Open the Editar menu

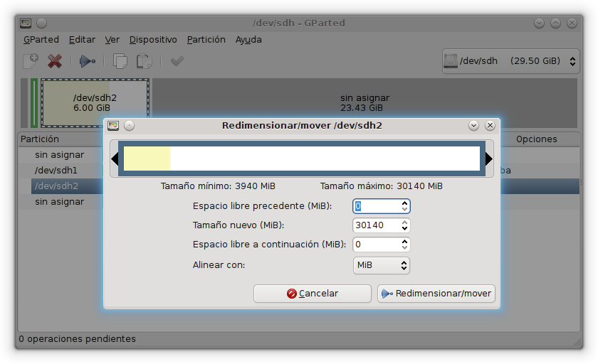coord(82,40)
